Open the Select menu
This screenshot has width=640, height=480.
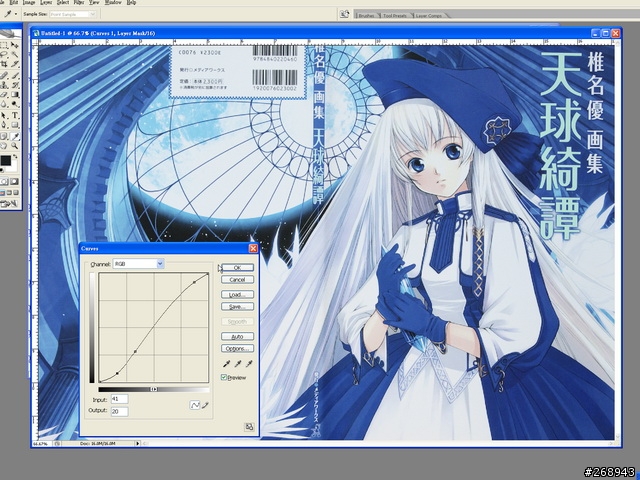click(63, 2)
